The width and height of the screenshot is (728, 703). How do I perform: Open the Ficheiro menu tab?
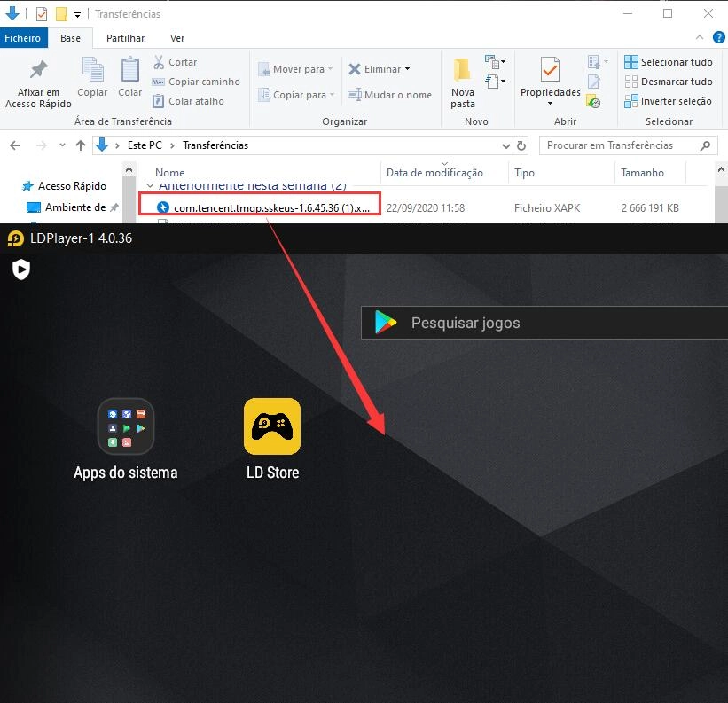point(22,38)
